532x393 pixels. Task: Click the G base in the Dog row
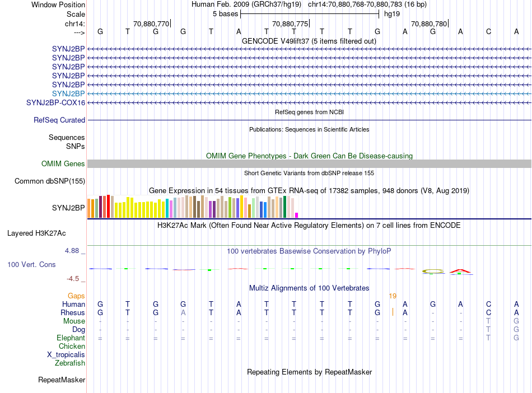(516, 329)
